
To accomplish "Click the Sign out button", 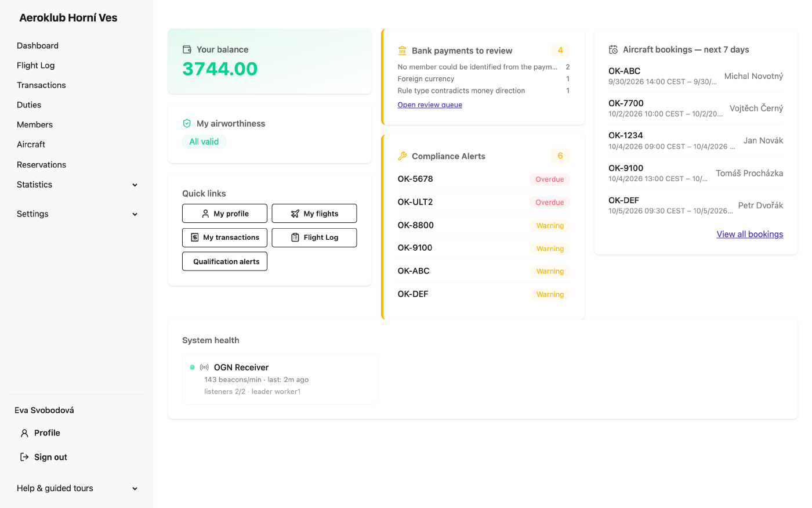I will [44, 457].
